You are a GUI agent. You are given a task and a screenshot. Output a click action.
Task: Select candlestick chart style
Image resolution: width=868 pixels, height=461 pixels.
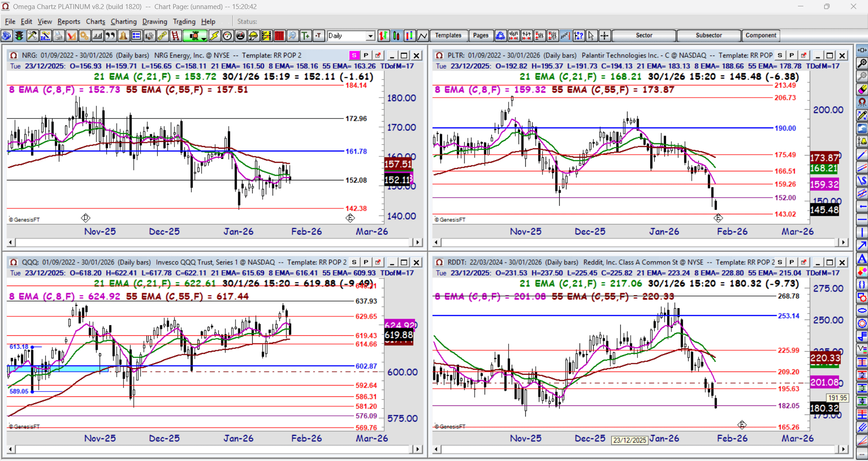pyautogui.click(x=396, y=36)
